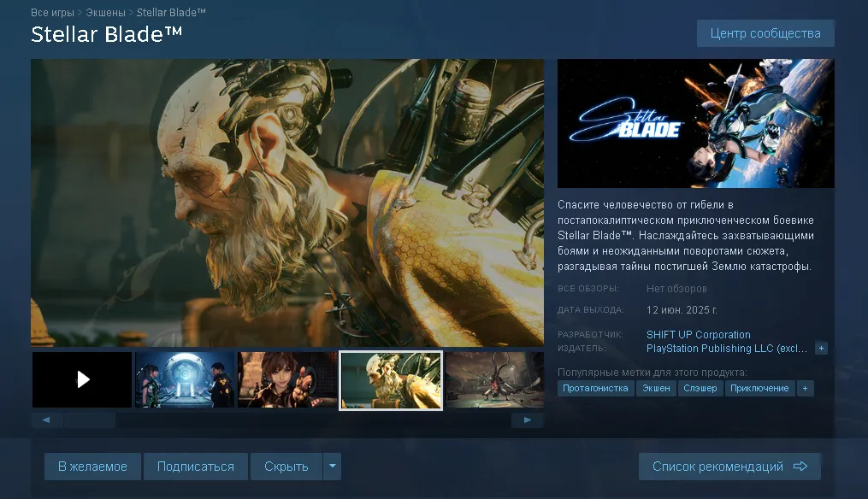Click the 'Экшен' tag
Screen dimensions: 868x499
point(656,389)
